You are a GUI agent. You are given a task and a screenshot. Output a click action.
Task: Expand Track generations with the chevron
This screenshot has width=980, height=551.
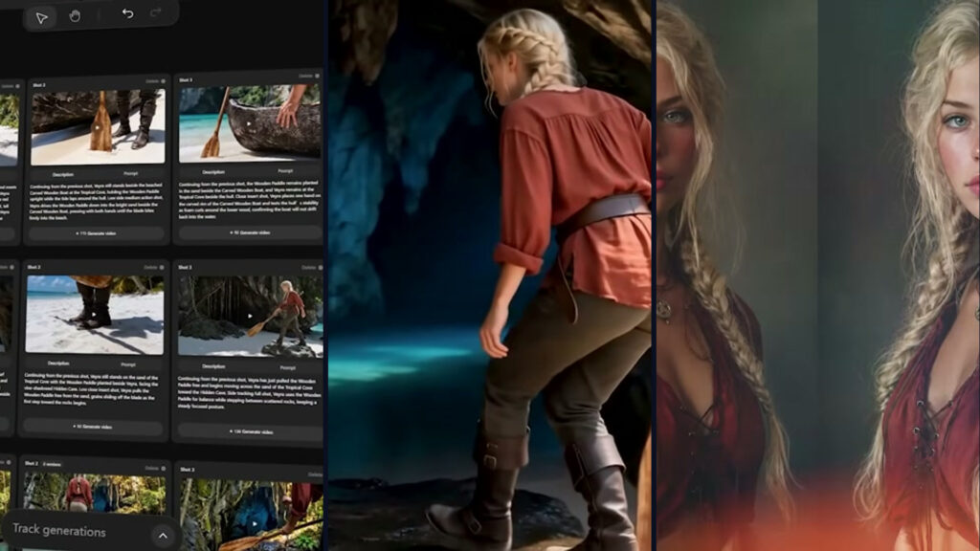163,536
